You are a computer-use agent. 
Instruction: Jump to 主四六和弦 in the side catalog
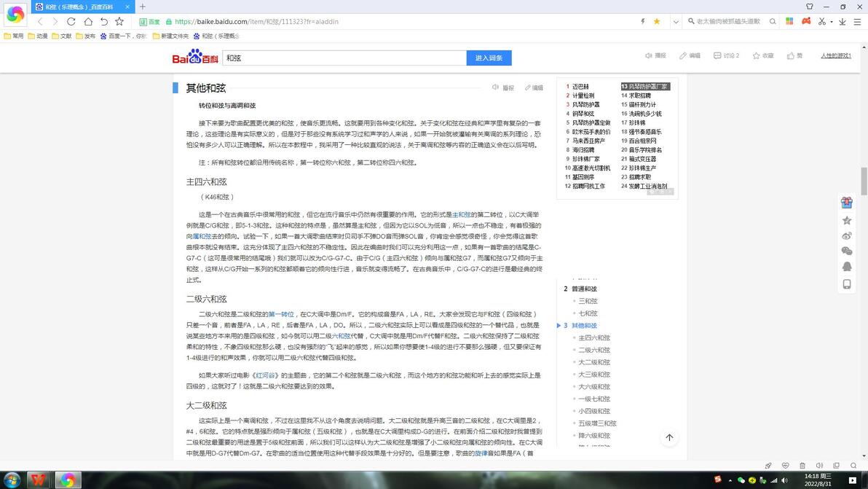594,337
